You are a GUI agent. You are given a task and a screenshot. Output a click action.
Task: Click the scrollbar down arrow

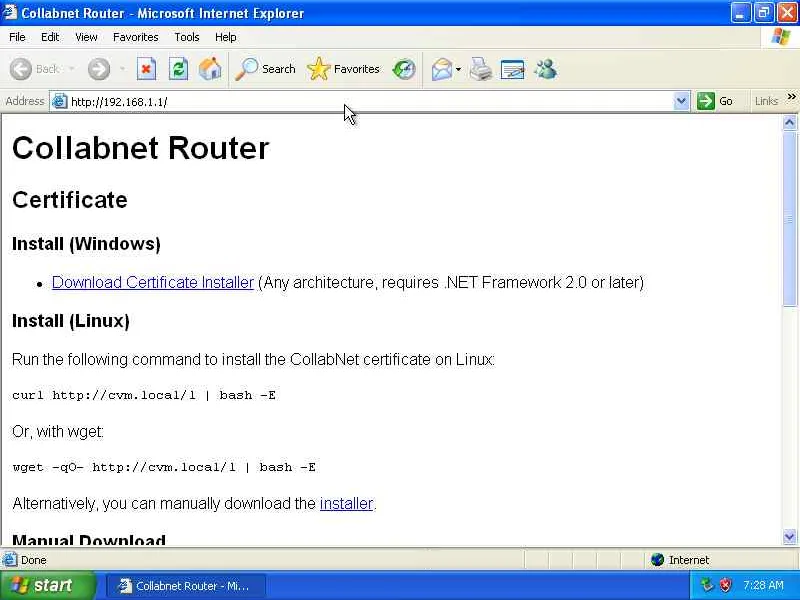[x=790, y=537]
